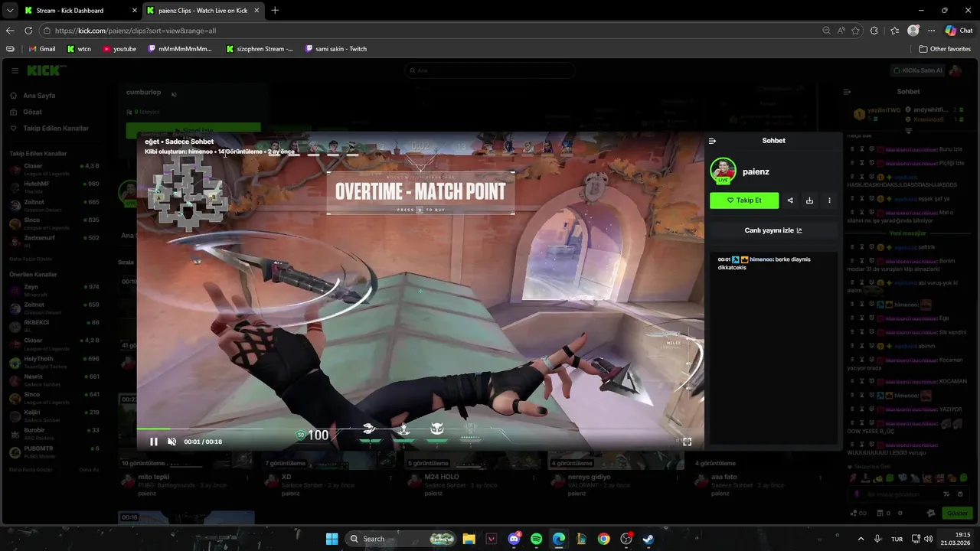Open the wtcn bookmark
Screen dimensions: 980x551
79,49
